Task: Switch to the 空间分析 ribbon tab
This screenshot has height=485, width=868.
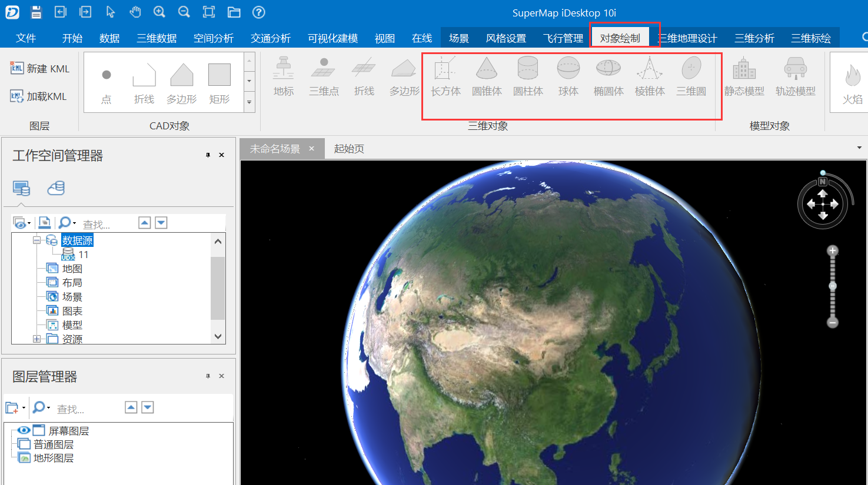Action: pos(214,38)
